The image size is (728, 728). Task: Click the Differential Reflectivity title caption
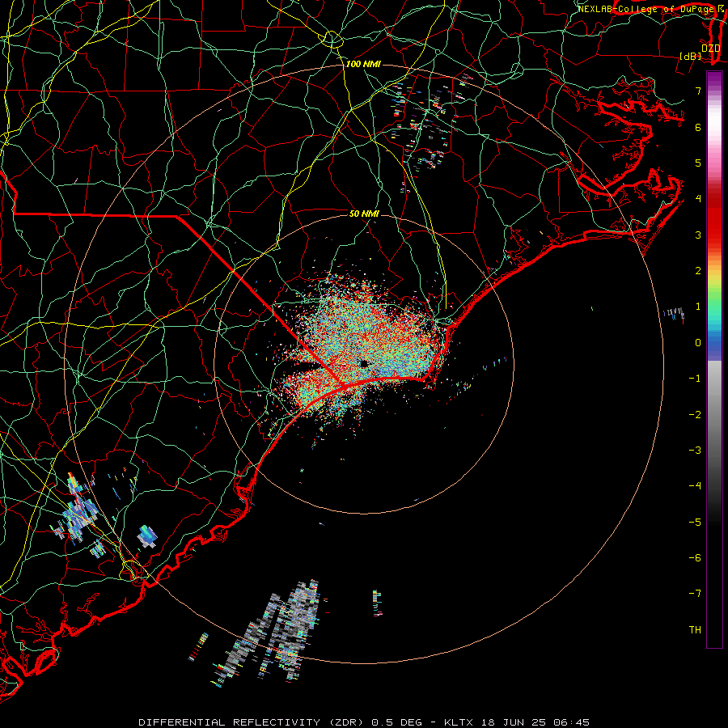click(x=364, y=722)
